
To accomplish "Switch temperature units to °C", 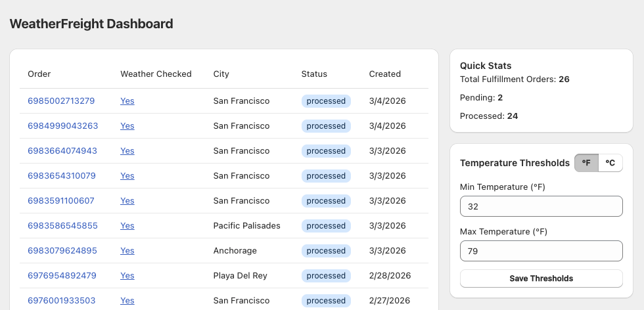I will tap(610, 163).
